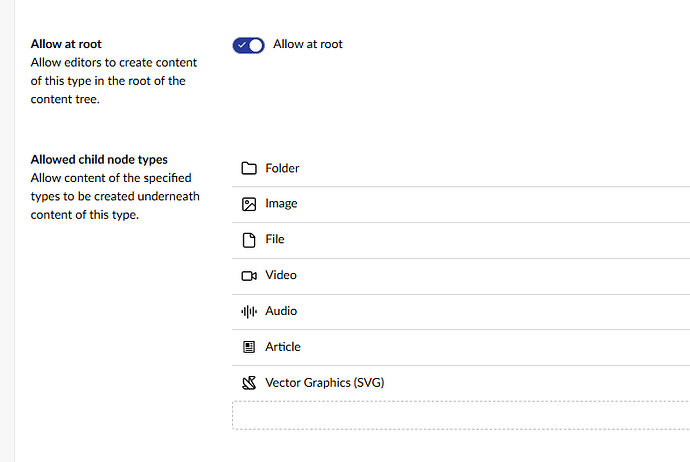The width and height of the screenshot is (690, 462).
Task: Select the Video child node type
Action: 461,276
